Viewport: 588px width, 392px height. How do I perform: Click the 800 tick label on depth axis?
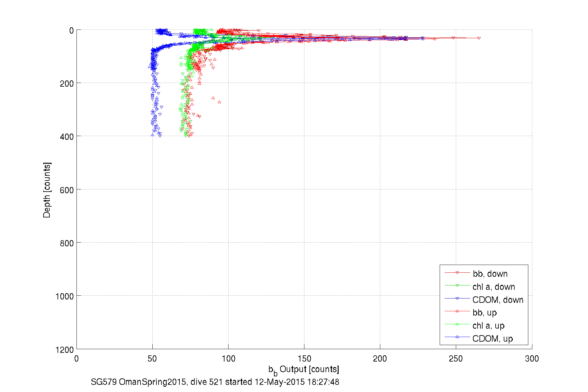pyautogui.click(x=67, y=243)
